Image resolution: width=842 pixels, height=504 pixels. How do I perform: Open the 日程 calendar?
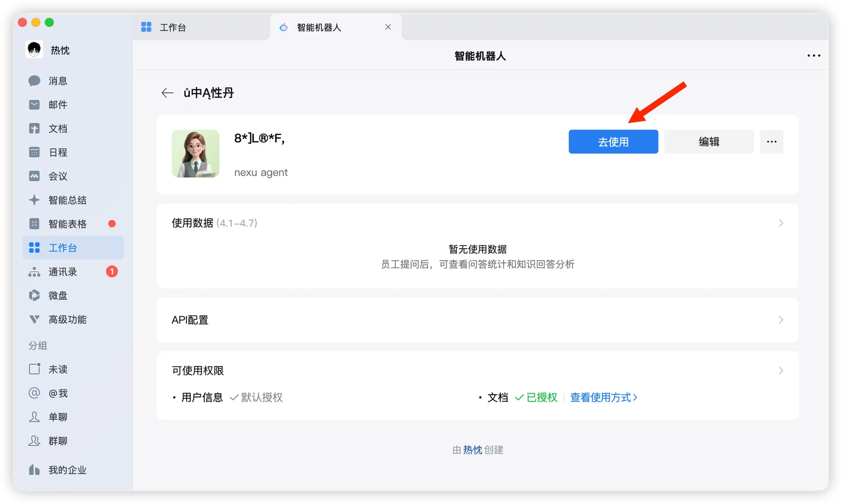click(x=57, y=152)
